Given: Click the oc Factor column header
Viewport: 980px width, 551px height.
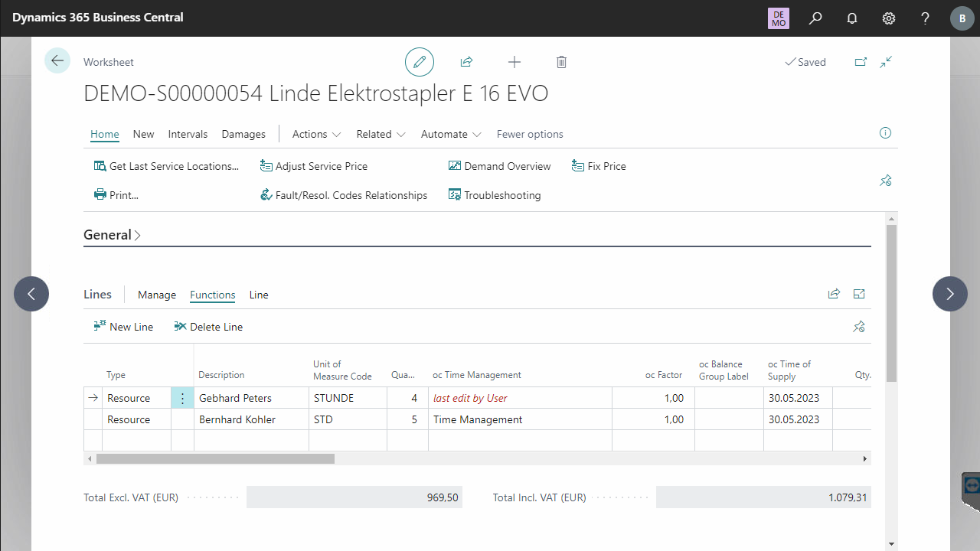Looking at the screenshot, I should (x=664, y=375).
